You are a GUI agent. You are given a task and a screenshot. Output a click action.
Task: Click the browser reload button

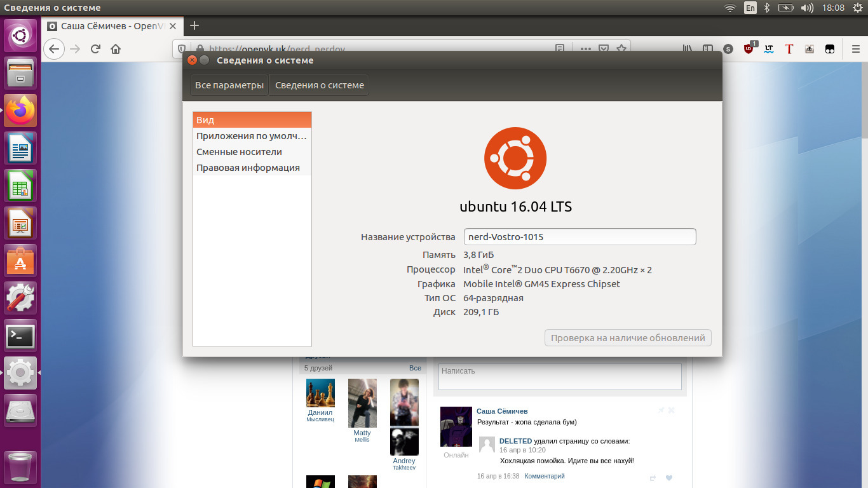click(95, 49)
